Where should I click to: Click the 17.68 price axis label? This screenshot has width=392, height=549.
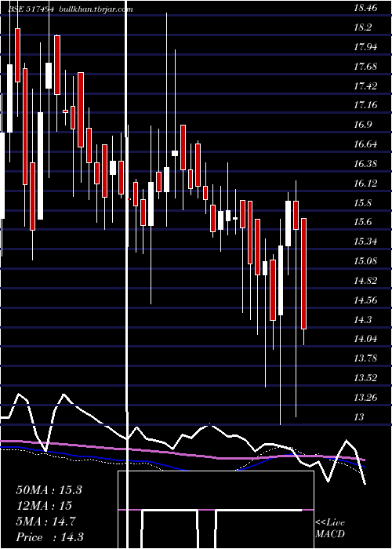pos(366,66)
